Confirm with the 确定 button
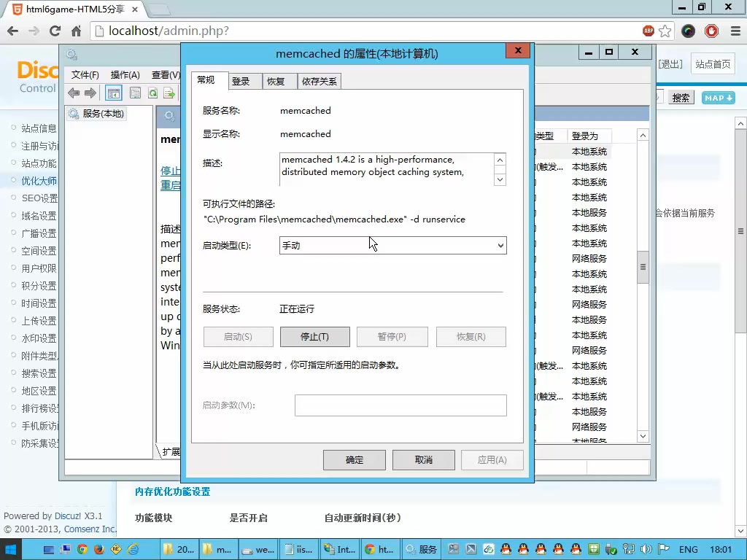 (x=355, y=460)
